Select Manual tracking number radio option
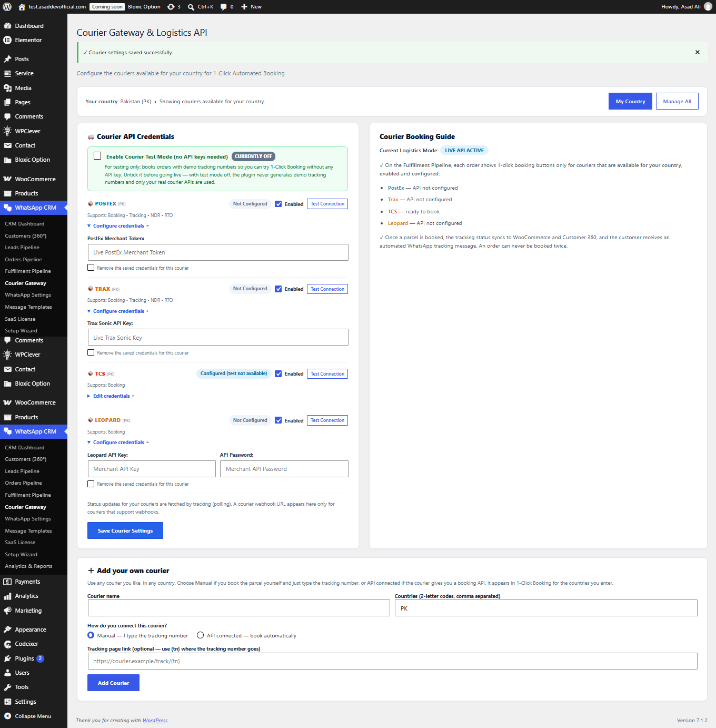 (91, 635)
